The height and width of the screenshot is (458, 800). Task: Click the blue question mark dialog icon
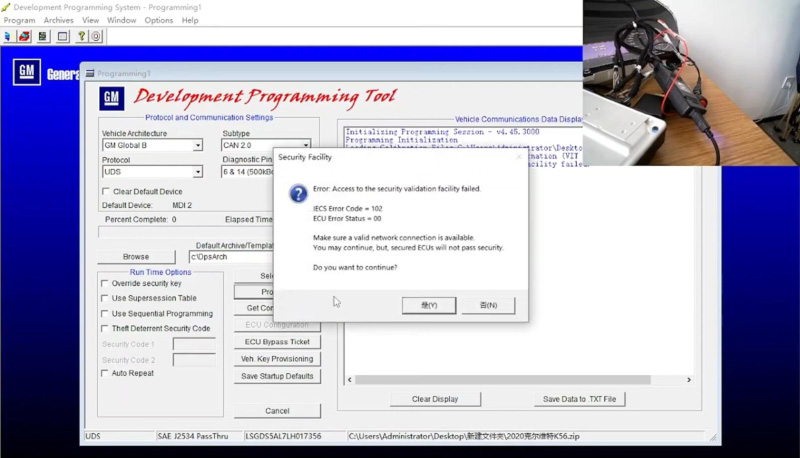[x=298, y=194]
